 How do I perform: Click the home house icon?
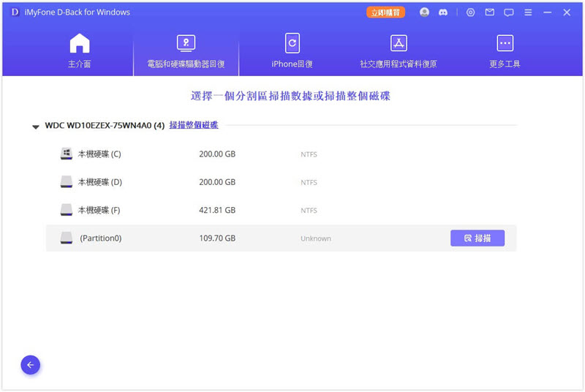pyautogui.click(x=80, y=43)
